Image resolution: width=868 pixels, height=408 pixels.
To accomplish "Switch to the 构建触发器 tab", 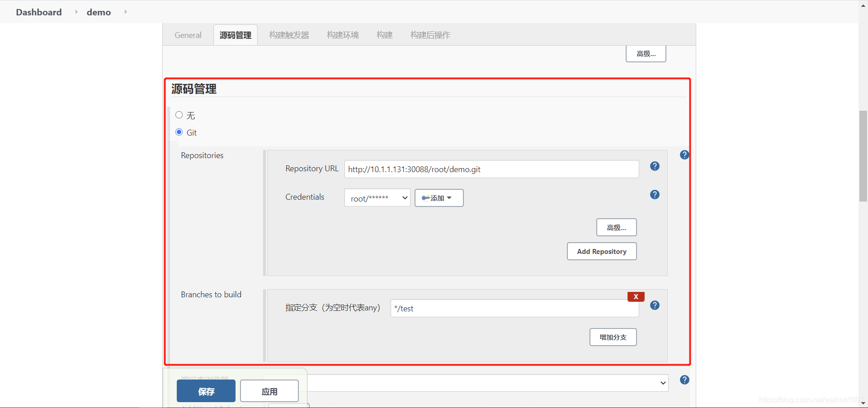I will (289, 35).
